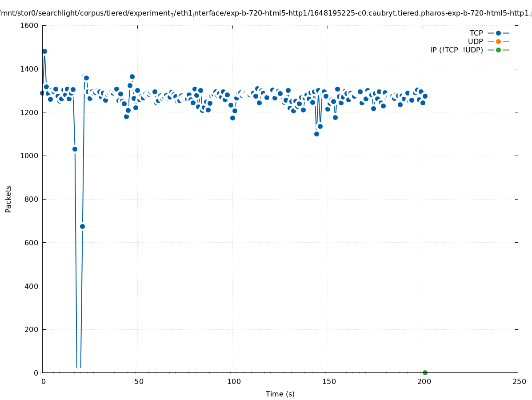Click the lowest TCP point near 145 seconds
532x400 pixels.
click(316, 134)
